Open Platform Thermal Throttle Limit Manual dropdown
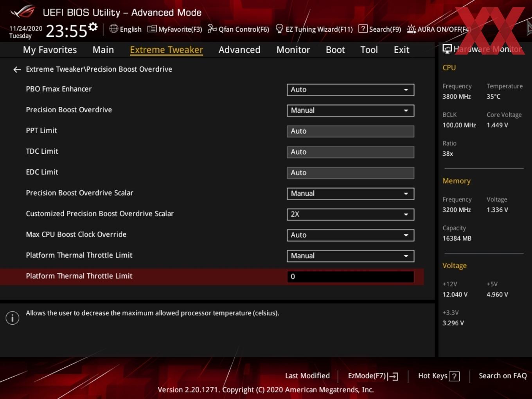 click(x=350, y=256)
